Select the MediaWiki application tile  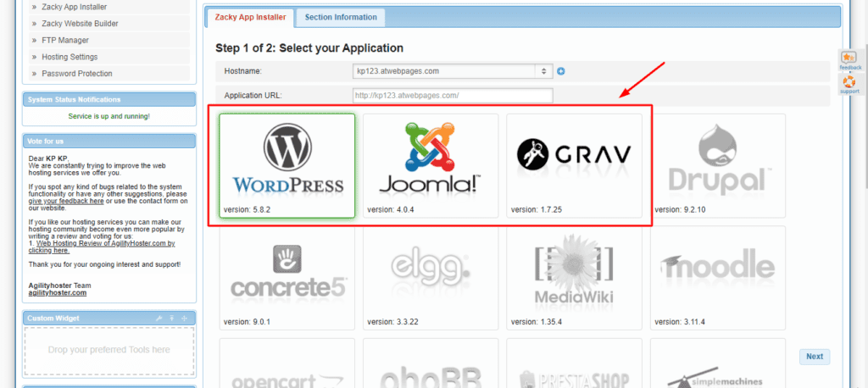coord(574,277)
